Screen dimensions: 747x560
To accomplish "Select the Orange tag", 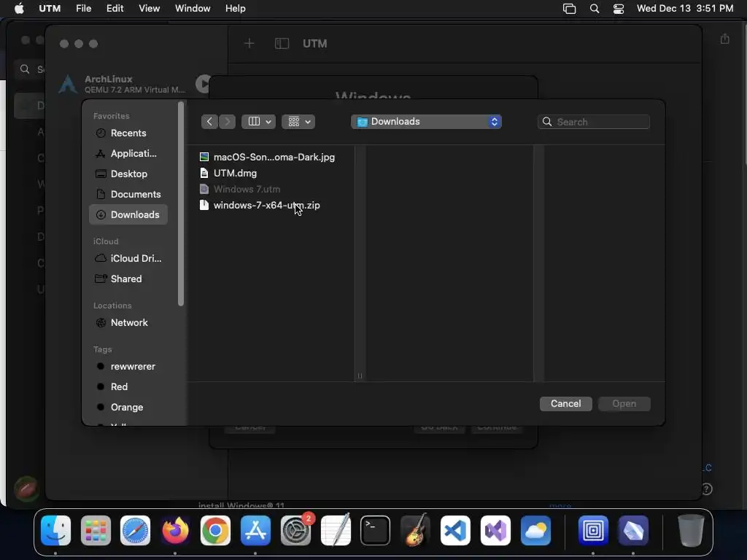I will click(128, 408).
